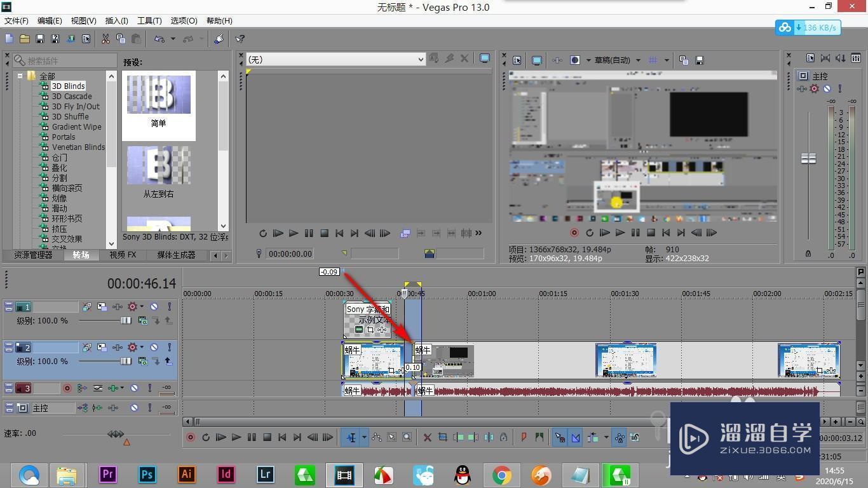The image size is (868, 488).
Task: Open Auto Ripple dropdown arrow in timeline toolbar
Action: [x=606, y=437]
